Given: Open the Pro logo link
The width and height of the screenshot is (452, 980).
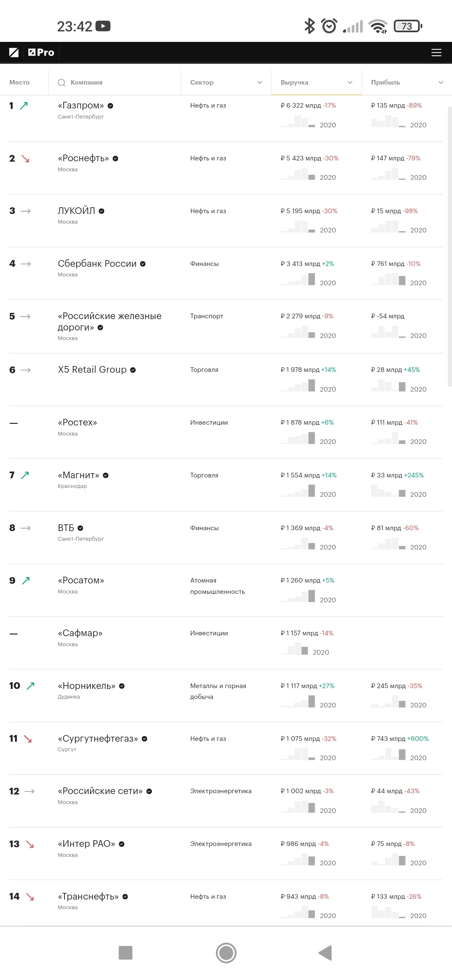Looking at the screenshot, I should (41, 53).
